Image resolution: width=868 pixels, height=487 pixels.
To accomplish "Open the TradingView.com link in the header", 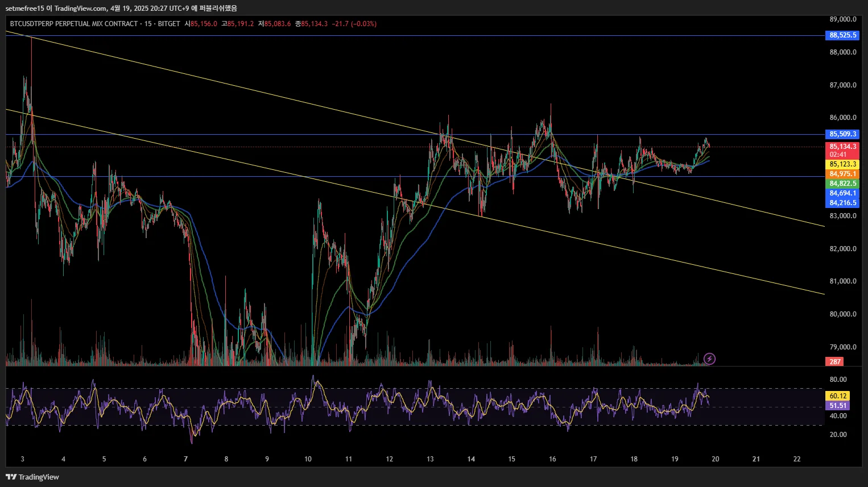I will pos(80,9).
